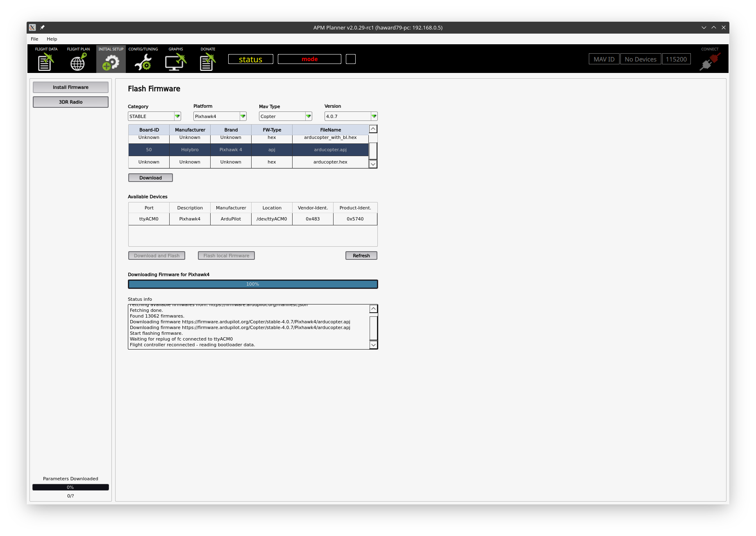Click the FW-Type column header
The height and width of the screenshot is (536, 756).
point(272,130)
